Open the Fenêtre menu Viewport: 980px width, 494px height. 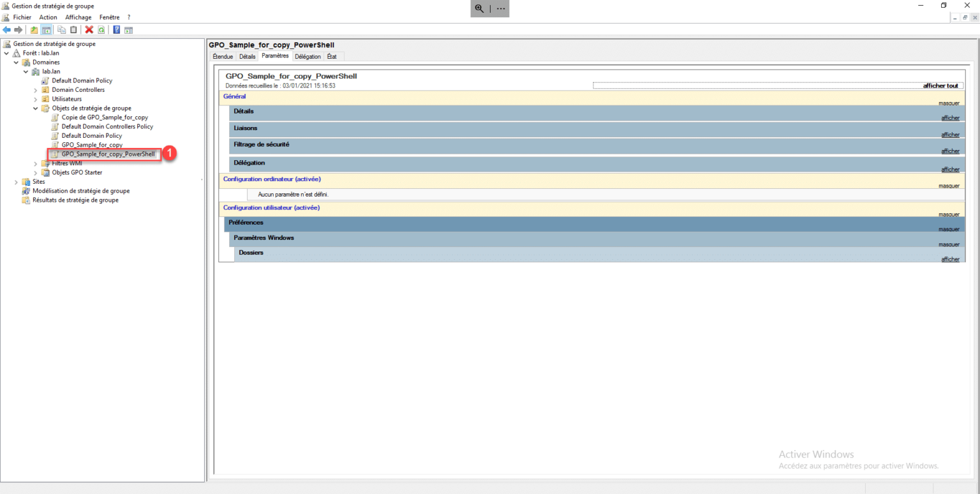[109, 17]
